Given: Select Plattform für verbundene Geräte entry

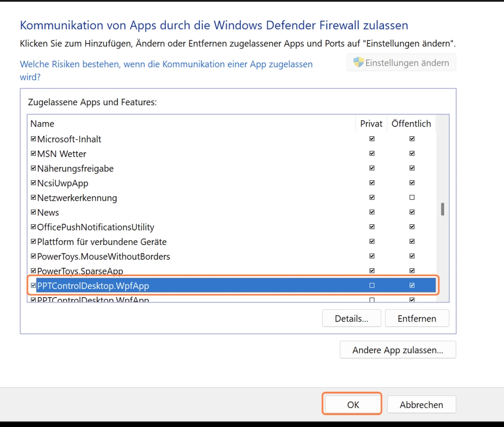Looking at the screenshot, I should coord(102,242).
